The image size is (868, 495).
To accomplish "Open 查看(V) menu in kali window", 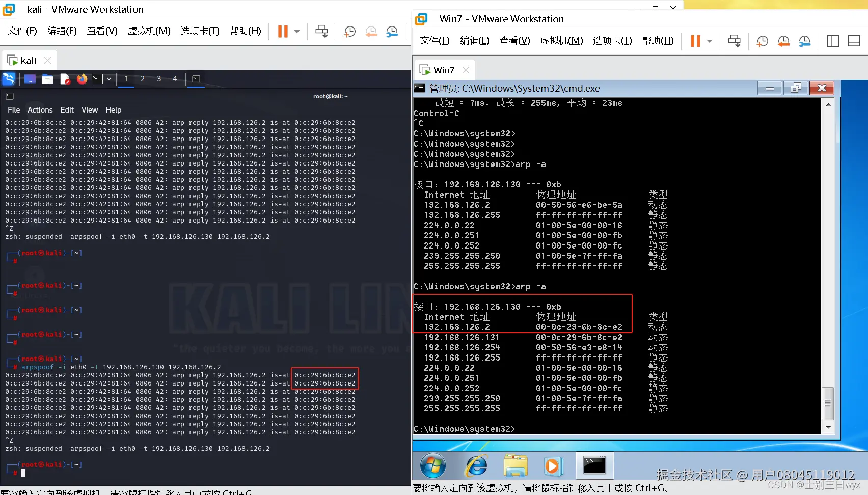I will click(x=102, y=31).
